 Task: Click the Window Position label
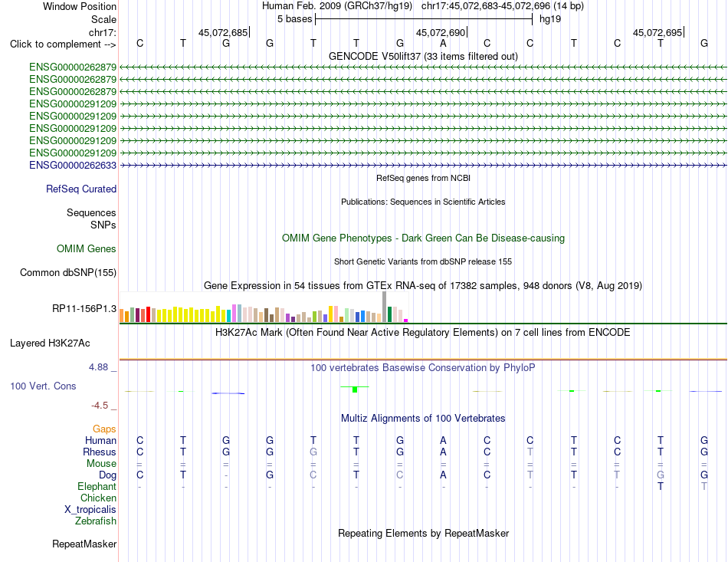coord(80,6)
